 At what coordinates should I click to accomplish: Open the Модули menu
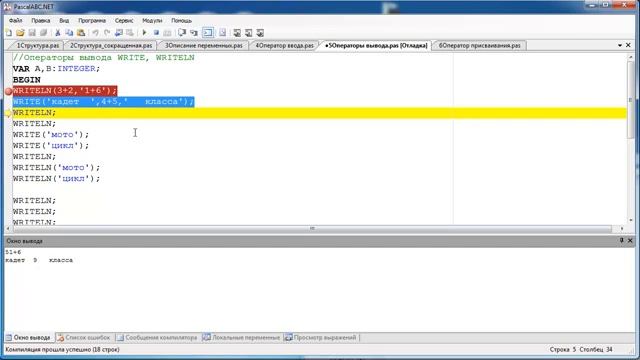pyautogui.click(x=152, y=20)
